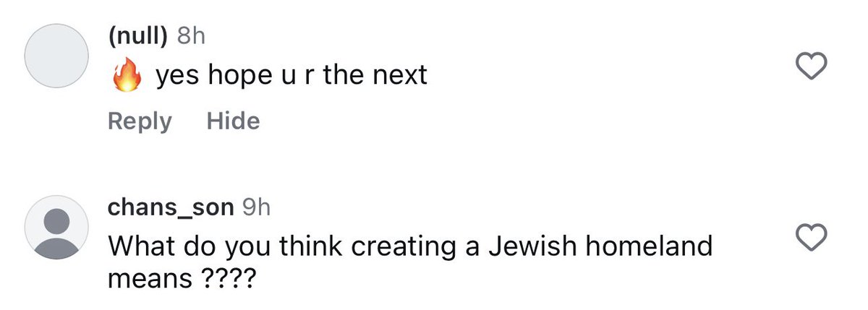Viewport: 868px width, 310px height.
Task: Toggle like on the top comment's heart
Action: tap(811, 66)
